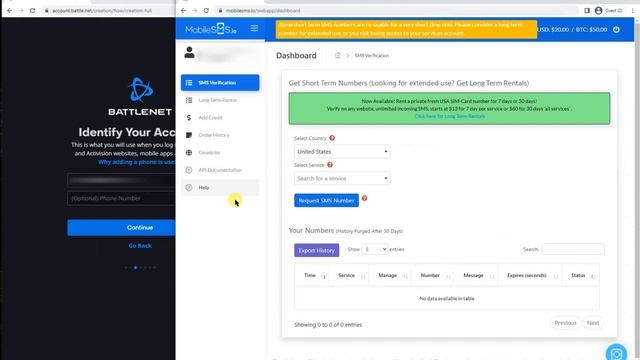The height and width of the screenshot is (360, 640).
Task: Click the No data available in table text
Action: pyautogui.click(x=447, y=298)
